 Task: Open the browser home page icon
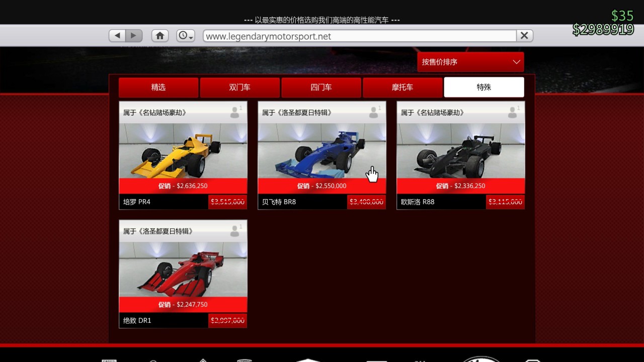(160, 36)
